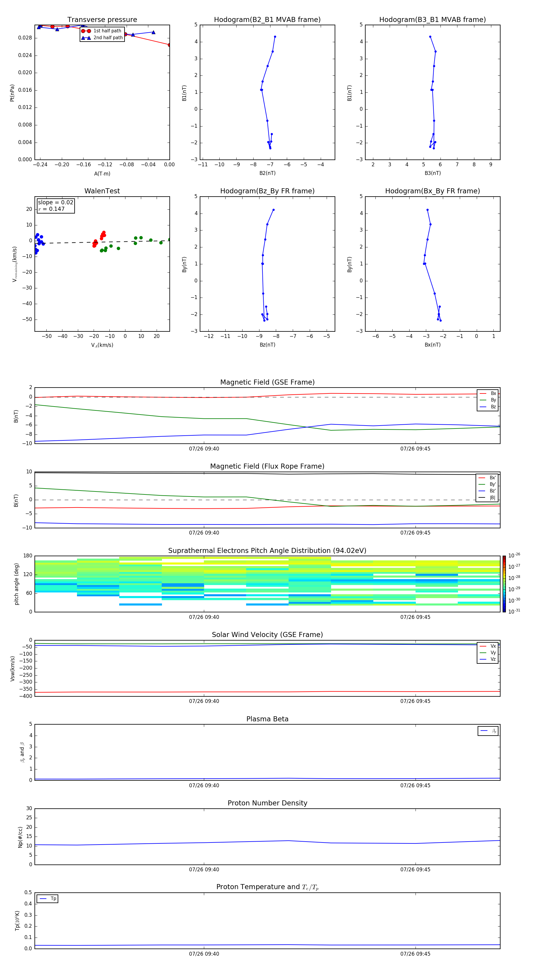Click the "βp and β" y-axis label
535x980 pixels.
23,752
